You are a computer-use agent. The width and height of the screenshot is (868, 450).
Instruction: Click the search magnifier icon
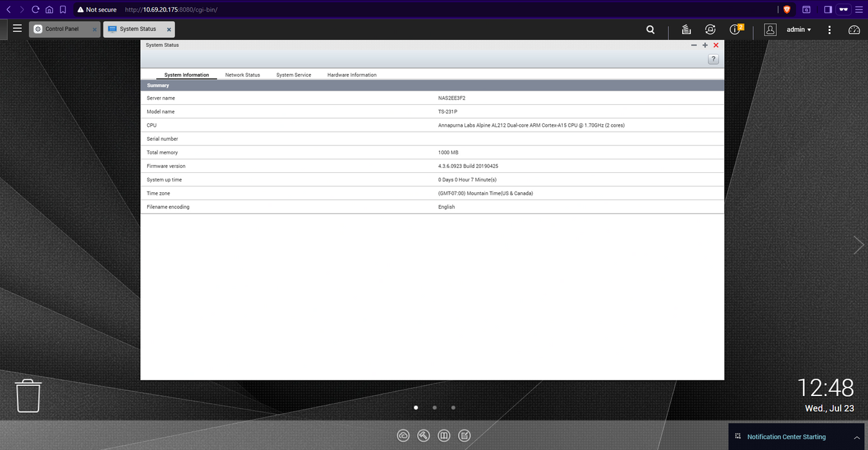[650, 30]
